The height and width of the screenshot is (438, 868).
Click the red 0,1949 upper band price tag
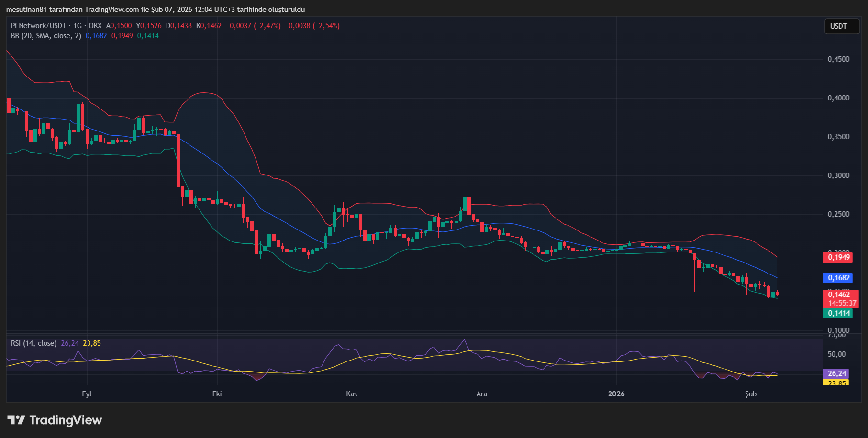point(839,257)
